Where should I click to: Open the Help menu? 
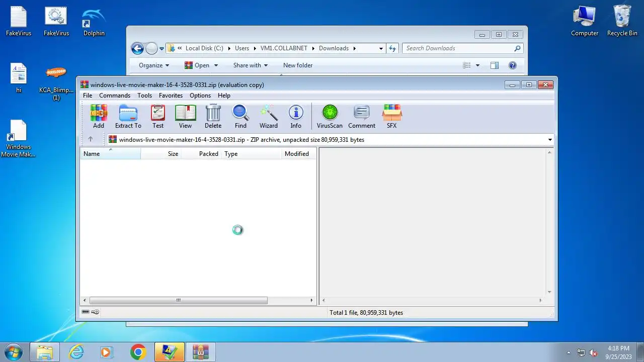[224, 96]
